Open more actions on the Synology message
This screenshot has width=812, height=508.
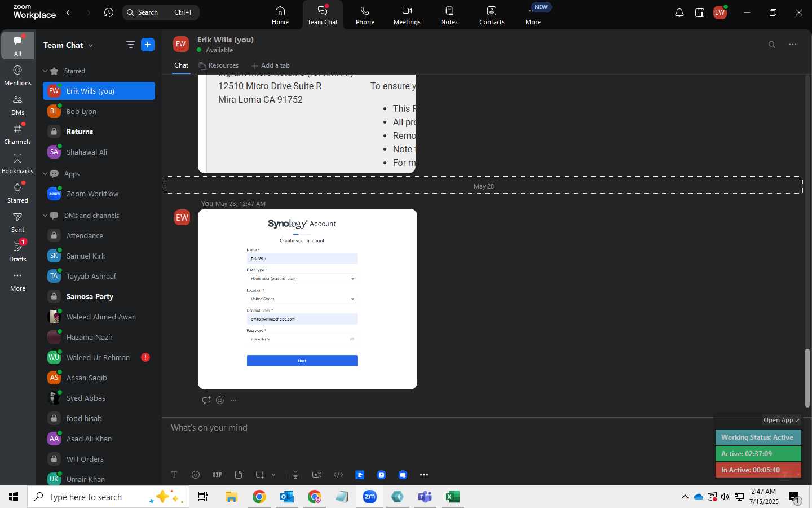tap(233, 400)
